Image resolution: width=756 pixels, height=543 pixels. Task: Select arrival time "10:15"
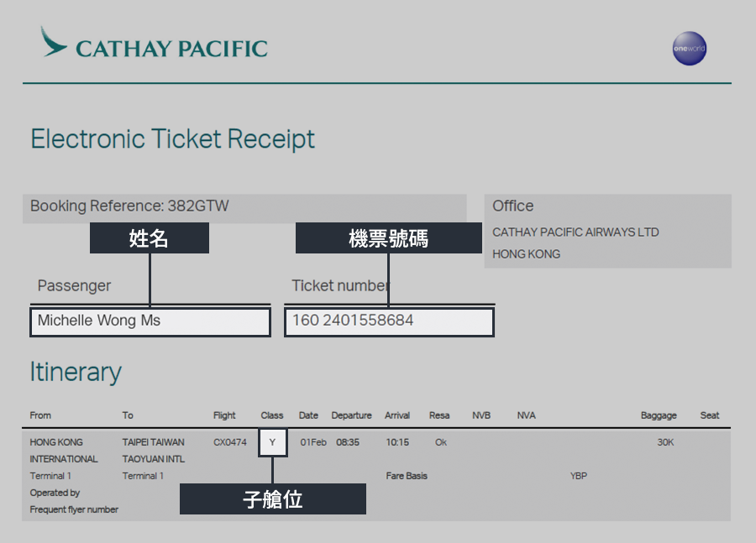click(397, 442)
